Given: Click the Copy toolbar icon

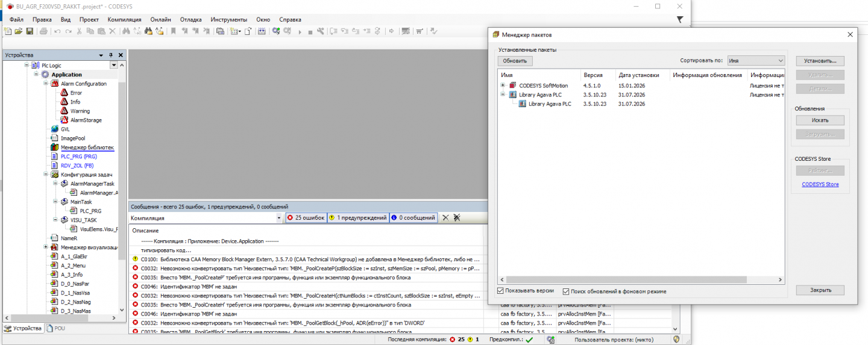Looking at the screenshot, I should click(90, 31).
